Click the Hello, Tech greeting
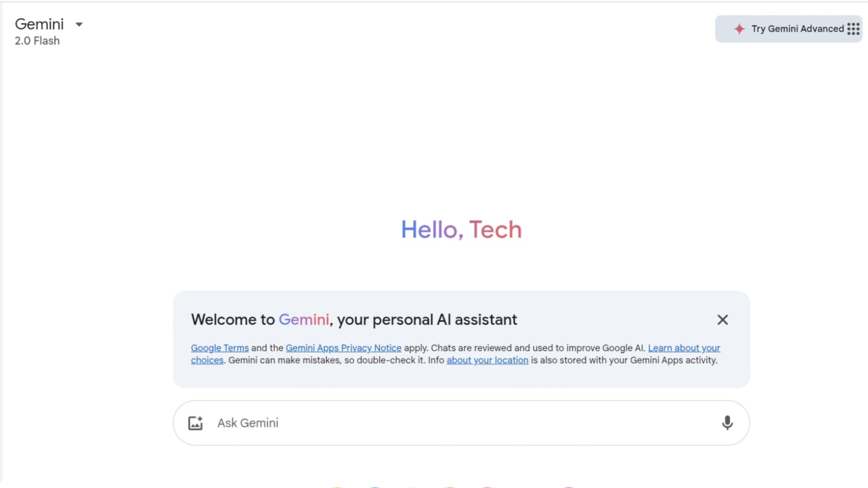 (x=461, y=229)
